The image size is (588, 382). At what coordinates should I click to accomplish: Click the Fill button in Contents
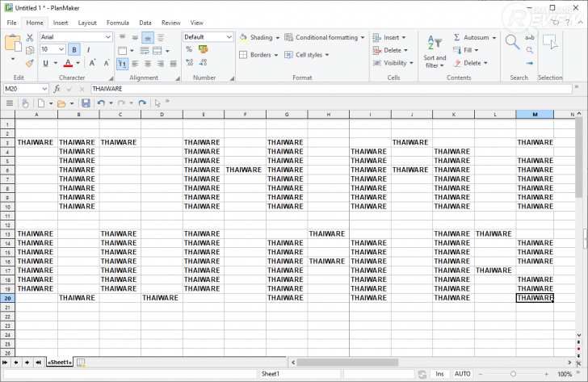pyautogui.click(x=466, y=50)
